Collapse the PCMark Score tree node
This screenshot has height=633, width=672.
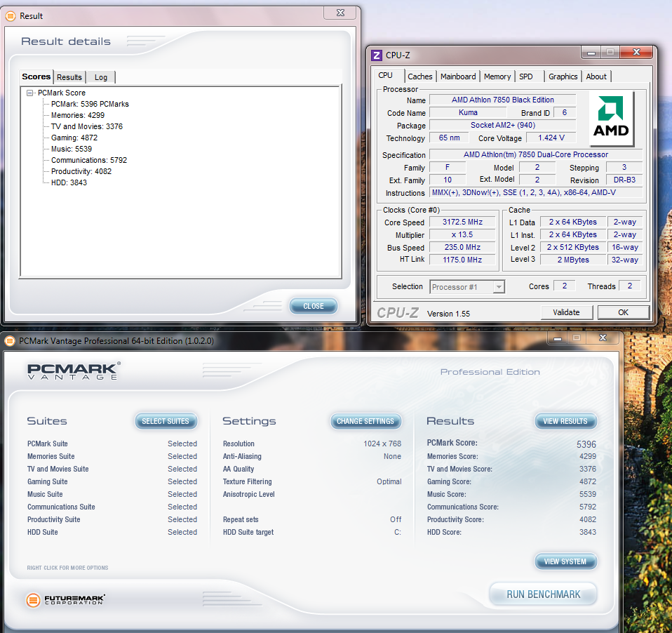(29, 93)
